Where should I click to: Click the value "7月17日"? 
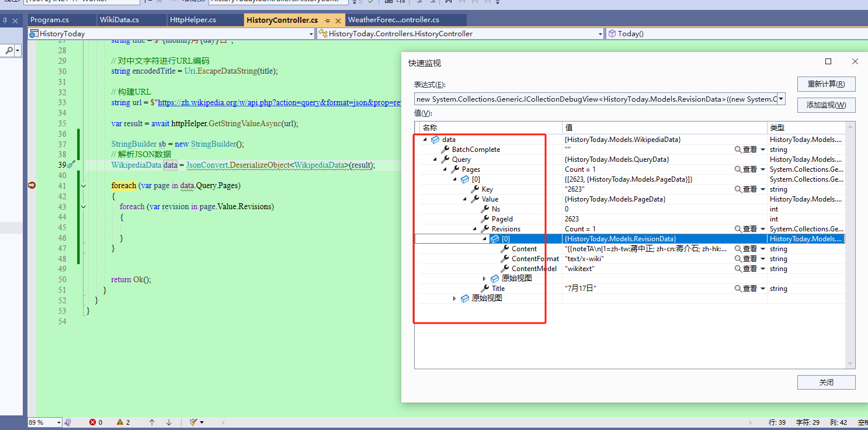click(x=580, y=289)
